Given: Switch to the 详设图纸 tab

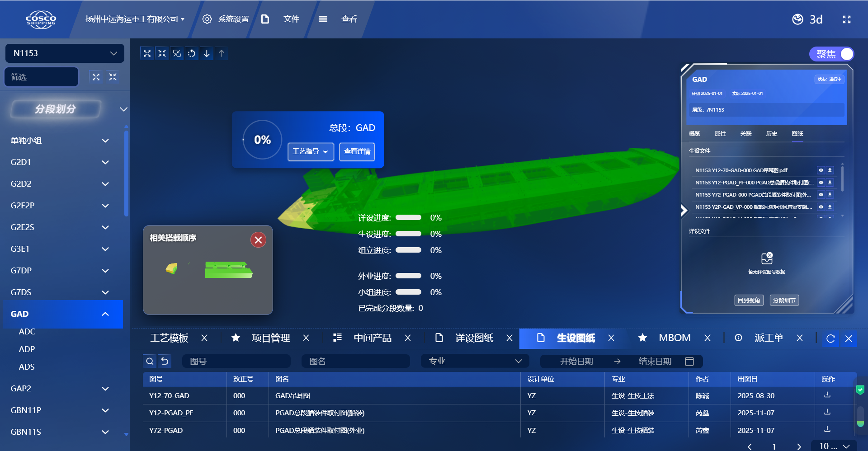Looking at the screenshot, I should tap(473, 338).
